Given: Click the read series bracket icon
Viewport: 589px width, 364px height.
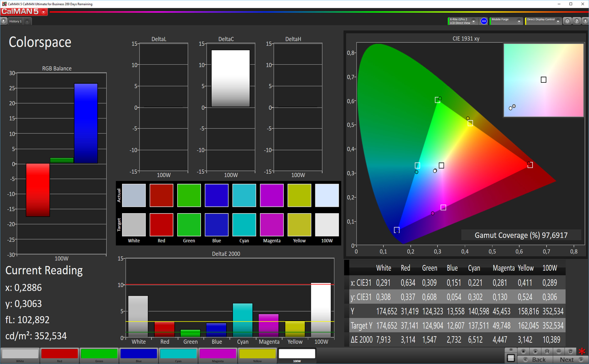Looking at the screenshot, I should 547,351.
